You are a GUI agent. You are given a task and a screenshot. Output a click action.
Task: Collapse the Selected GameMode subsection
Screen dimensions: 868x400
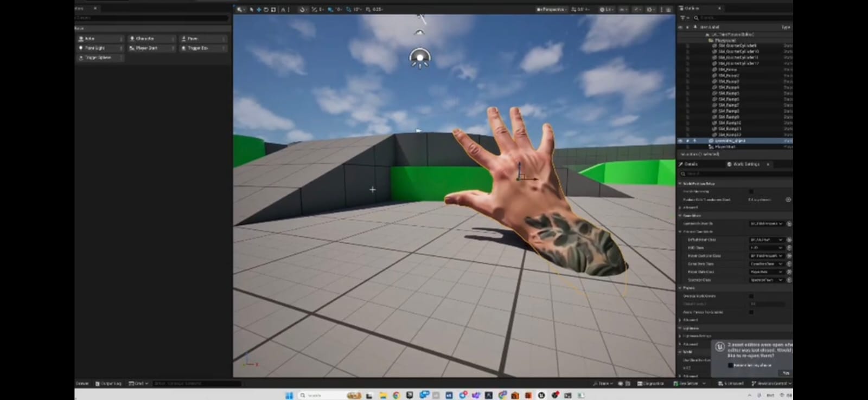(680, 231)
